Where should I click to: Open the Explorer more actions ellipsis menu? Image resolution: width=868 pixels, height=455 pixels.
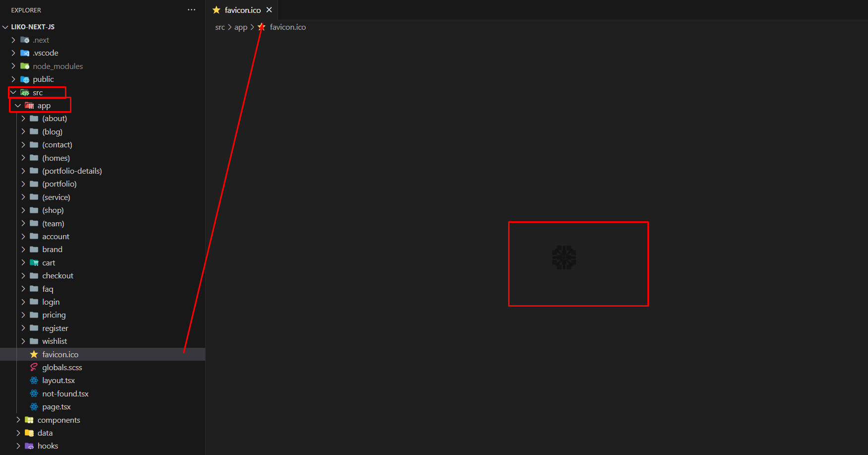(191, 10)
